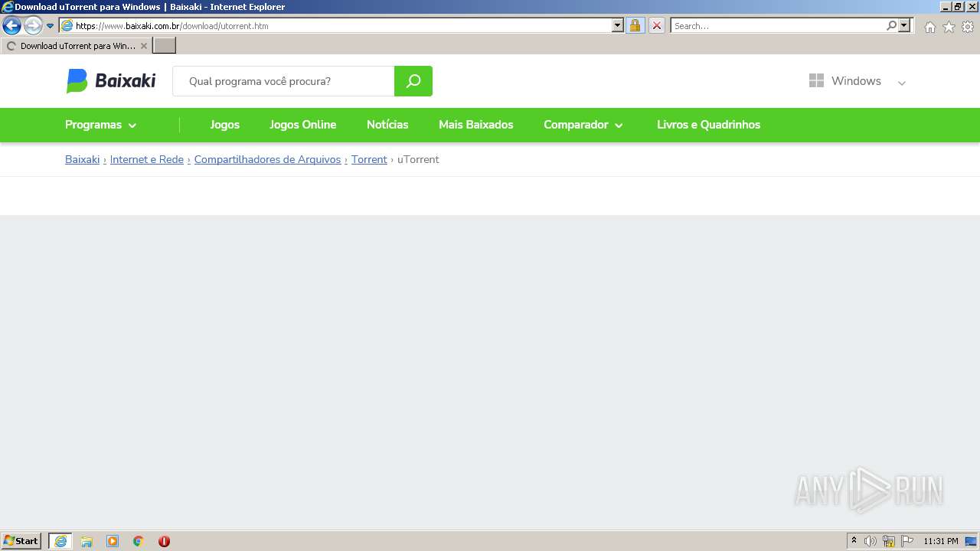Image resolution: width=980 pixels, height=551 pixels.
Task: Follow the Baixaki breadcrumb link
Action: [82, 159]
